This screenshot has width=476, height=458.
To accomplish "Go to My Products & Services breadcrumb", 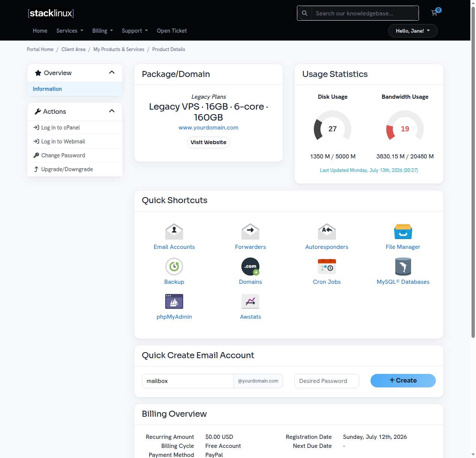I will [x=119, y=50].
